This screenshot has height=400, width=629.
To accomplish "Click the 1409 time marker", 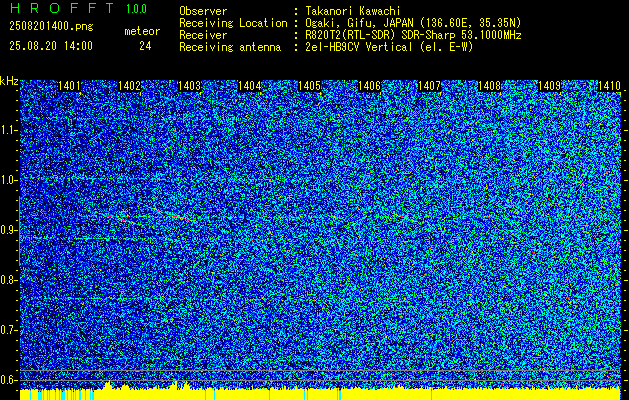I will 550,86.
